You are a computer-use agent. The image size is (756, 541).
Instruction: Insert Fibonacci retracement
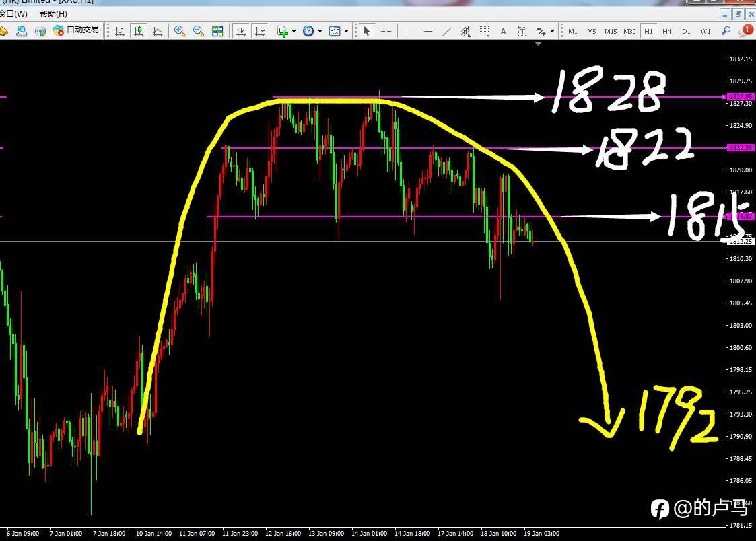coord(484,32)
